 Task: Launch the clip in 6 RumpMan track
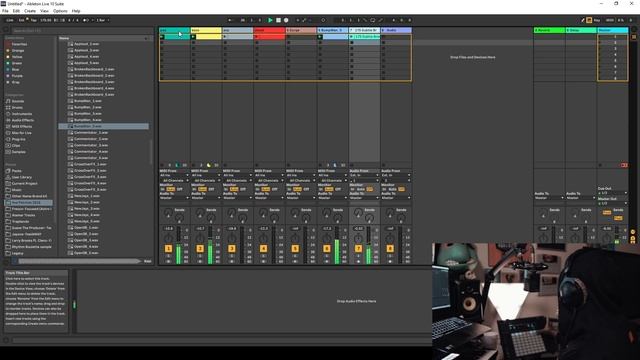320,37
